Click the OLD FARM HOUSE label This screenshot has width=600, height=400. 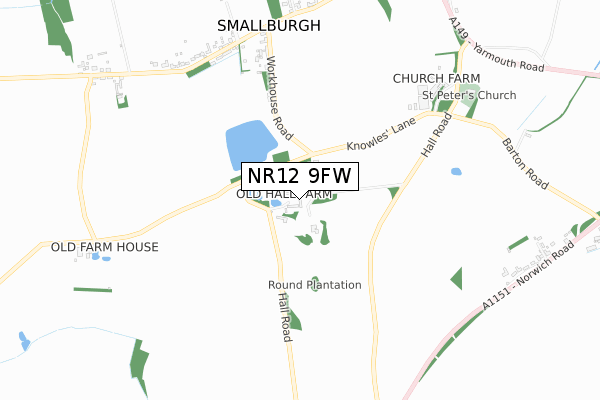(104, 247)
